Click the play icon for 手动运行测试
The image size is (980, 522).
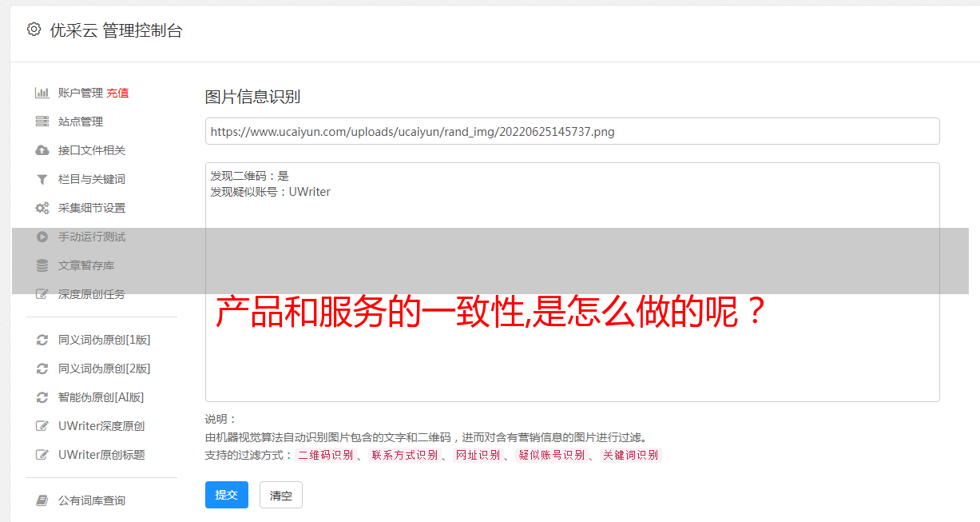coord(42,237)
